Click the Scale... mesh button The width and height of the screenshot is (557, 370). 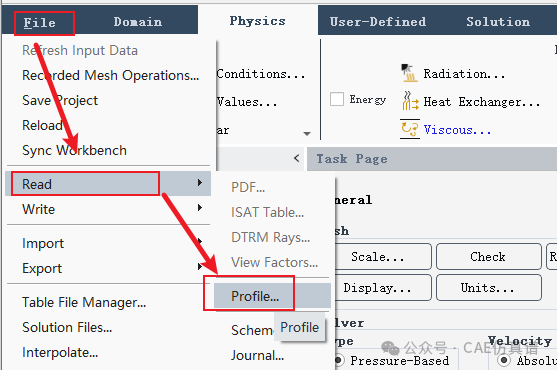(383, 256)
